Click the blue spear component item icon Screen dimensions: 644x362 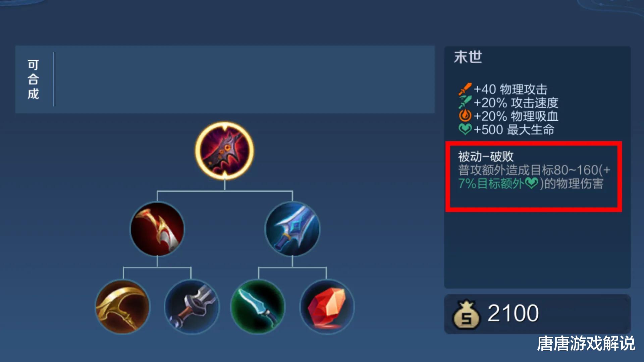(292, 229)
